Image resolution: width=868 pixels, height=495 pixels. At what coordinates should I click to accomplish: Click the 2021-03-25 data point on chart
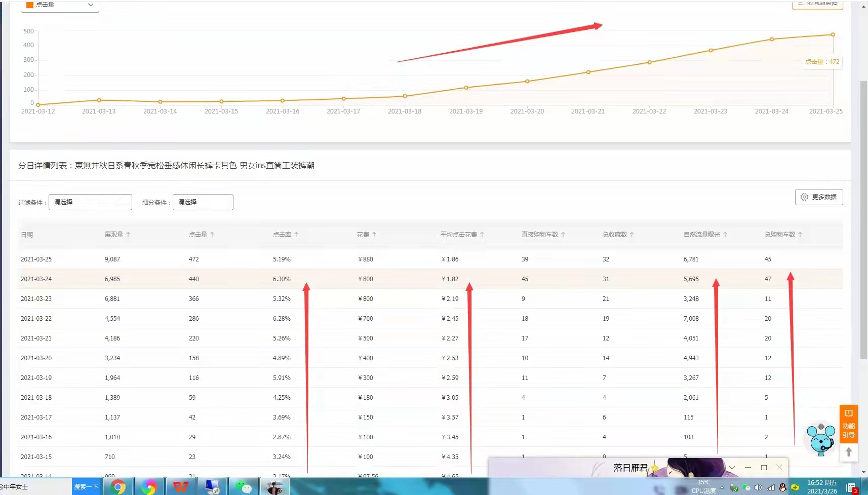pos(833,35)
